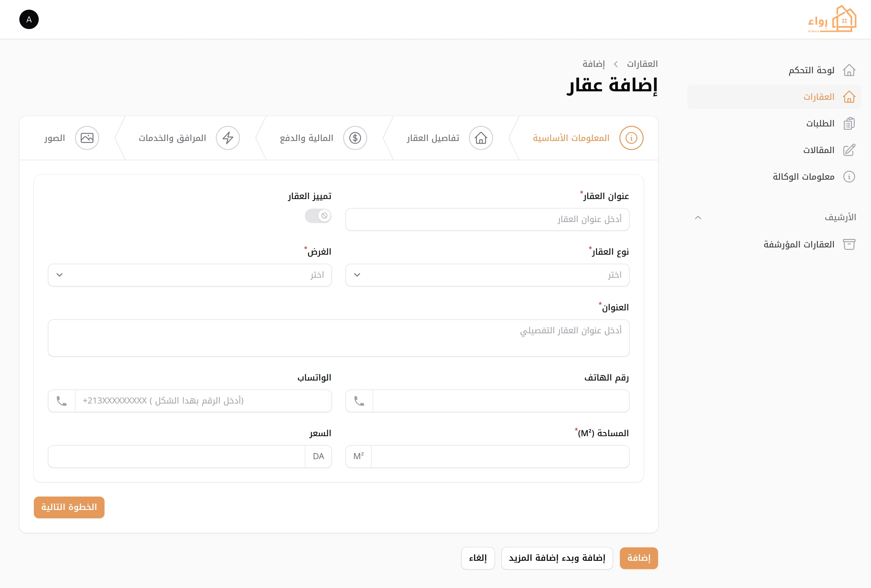Click the articles pencil icon in sidebar

tap(849, 150)
